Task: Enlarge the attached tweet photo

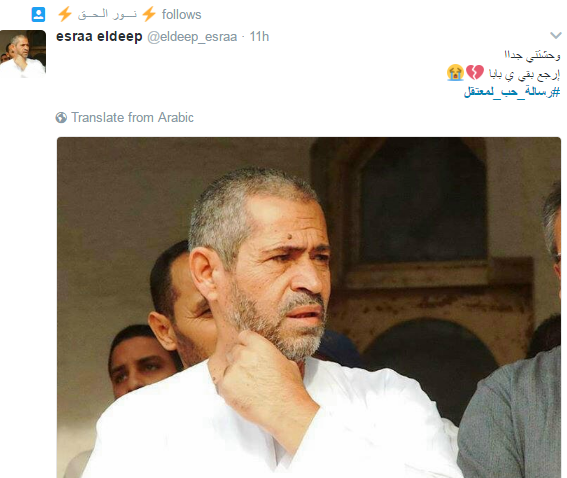Action: click(309, 307)
